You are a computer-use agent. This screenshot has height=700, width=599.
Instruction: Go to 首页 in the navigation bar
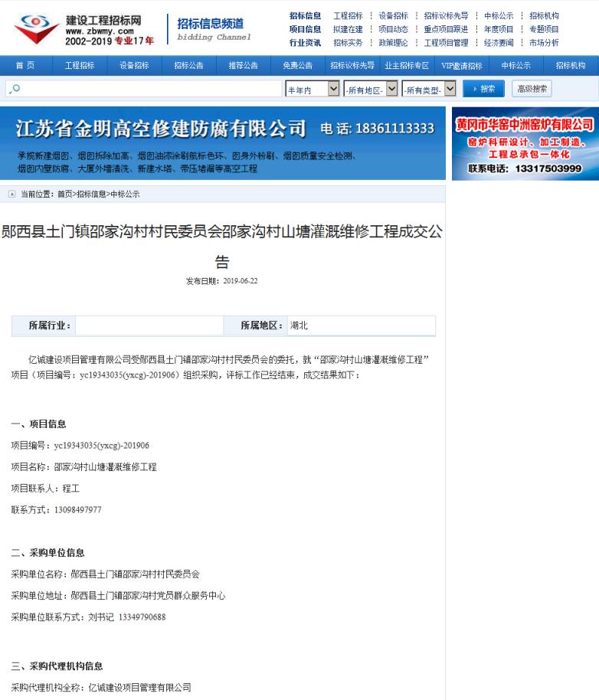25,66
